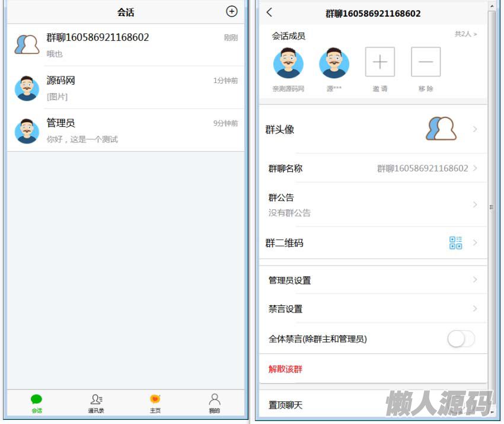
Task: Click the [图片] message preview
Action: (x=57, y=97)
